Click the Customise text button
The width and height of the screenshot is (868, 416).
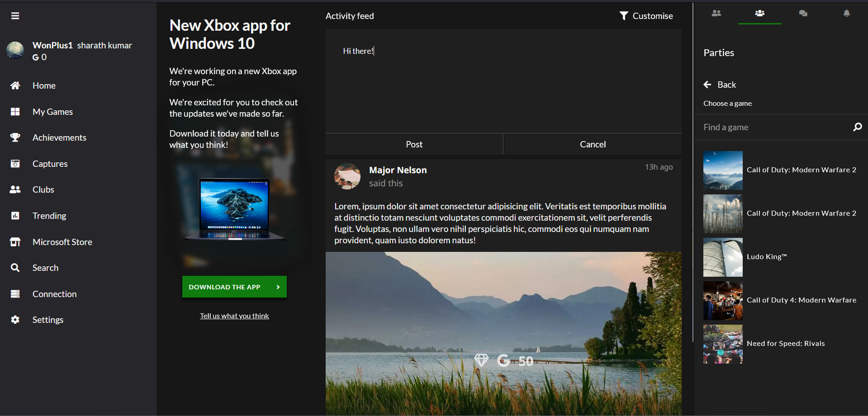(653, 16)
